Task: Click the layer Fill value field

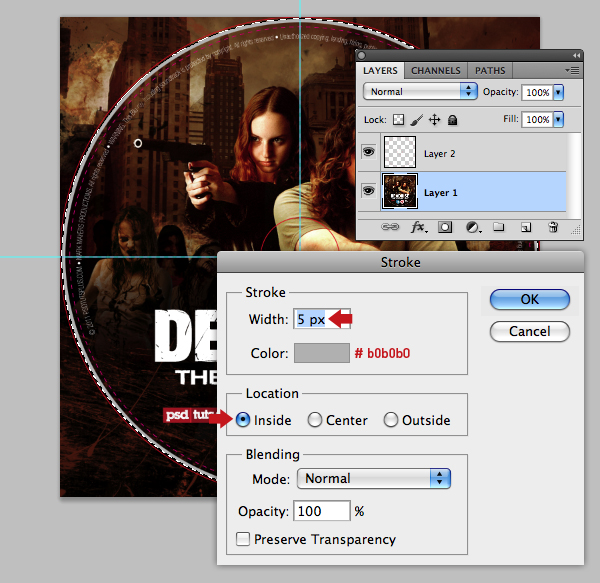Action: pyautogui.click(x=537, y=119)
